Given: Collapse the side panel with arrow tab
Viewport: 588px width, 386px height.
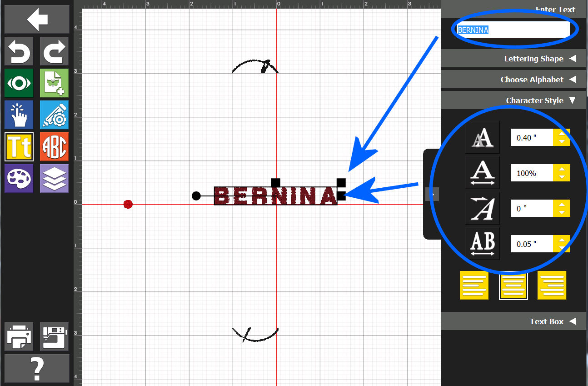Looking at the screenshot, I should tap(432, 194).
